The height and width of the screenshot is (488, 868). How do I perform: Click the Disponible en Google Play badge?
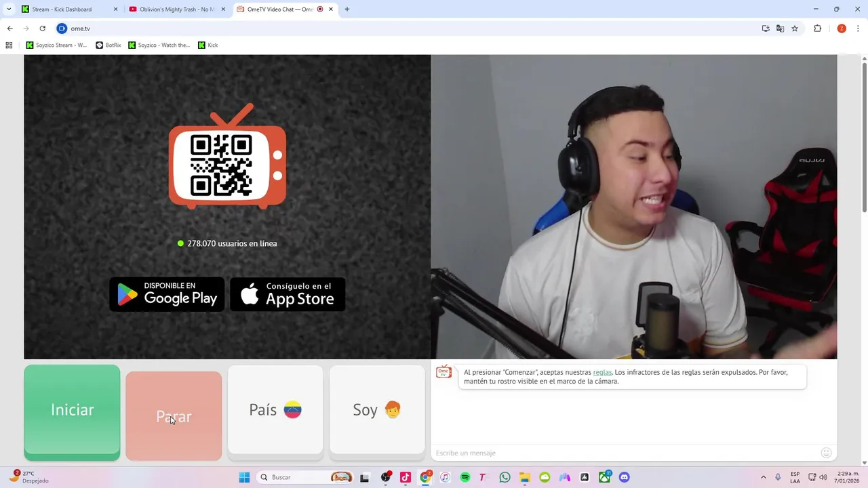167,294
